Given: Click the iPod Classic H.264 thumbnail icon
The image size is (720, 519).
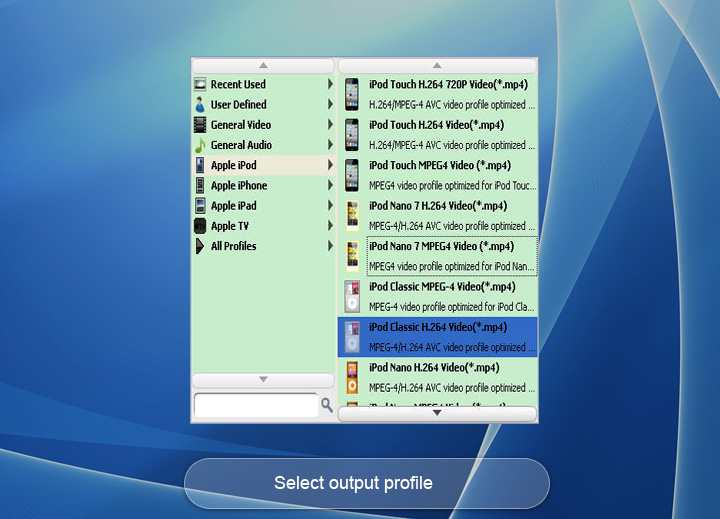Looking at the screenshot, I should point(351,337).
